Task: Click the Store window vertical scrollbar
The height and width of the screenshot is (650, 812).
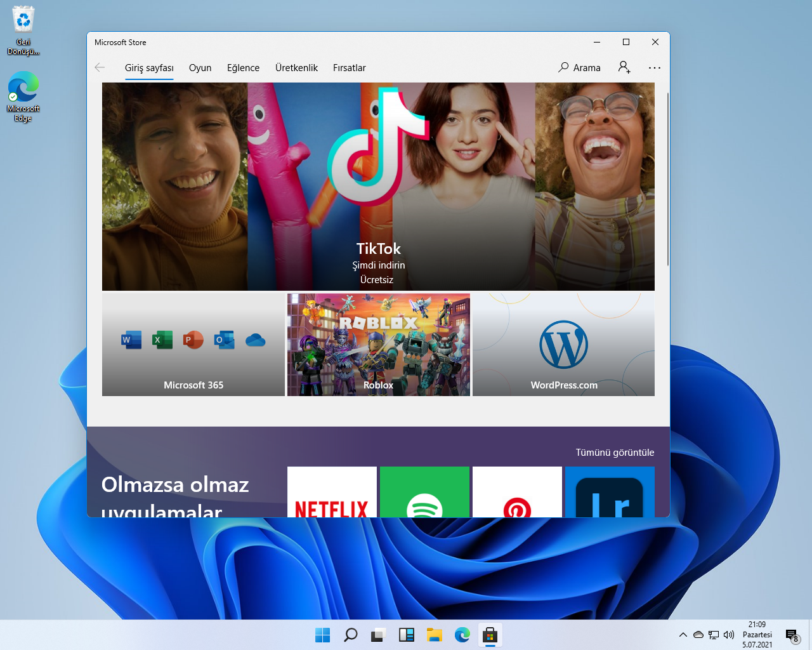Action: coord(667,179)
